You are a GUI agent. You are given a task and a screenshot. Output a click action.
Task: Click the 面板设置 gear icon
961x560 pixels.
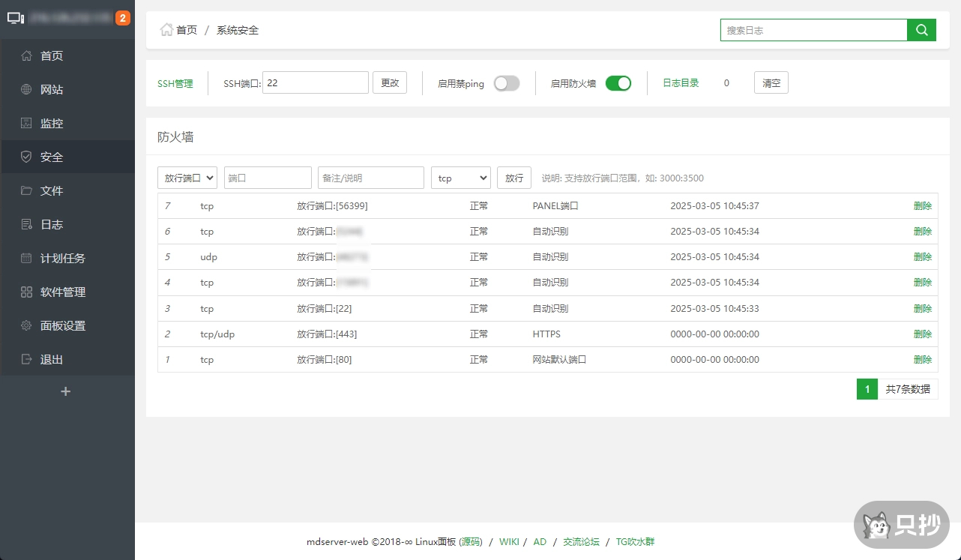[x=26, y=326]
